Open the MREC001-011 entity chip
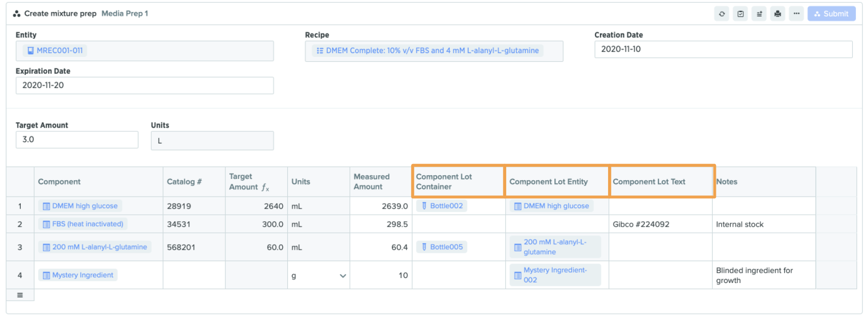Image resolution: width=868 pixels, height=323 pixels. pyautogui.click(x=55, y=50)
